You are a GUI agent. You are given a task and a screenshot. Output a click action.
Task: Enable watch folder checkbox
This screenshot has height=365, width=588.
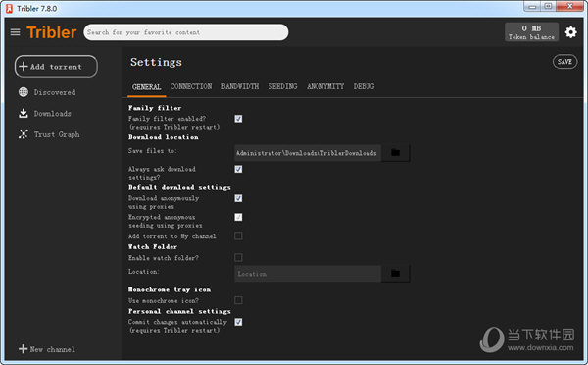coord(238,258)
